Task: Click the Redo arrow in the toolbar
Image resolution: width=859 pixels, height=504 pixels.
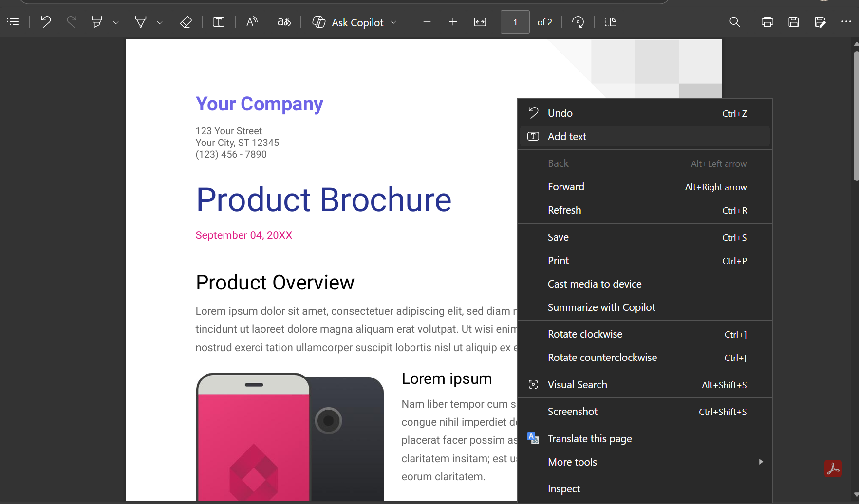Action: click(x=72, y=22)
